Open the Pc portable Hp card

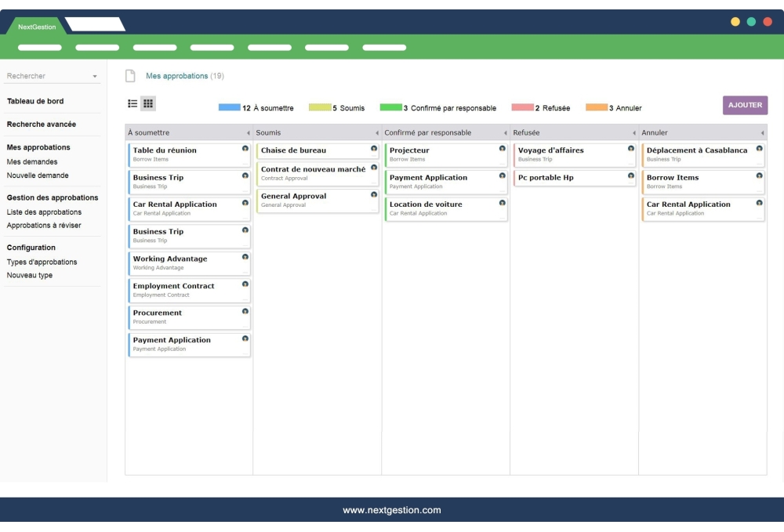coord(550,178)
